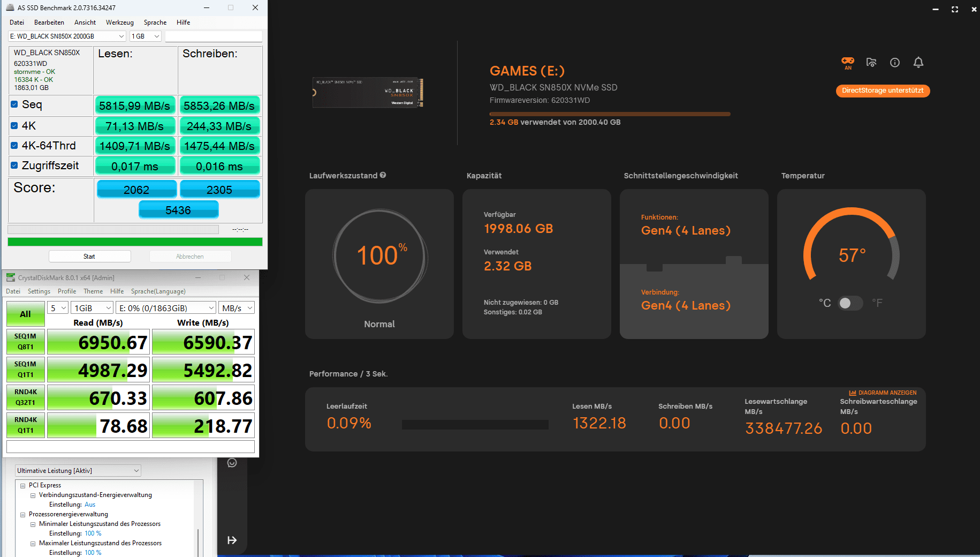Click the Leerlaufzeit performance bar
980x557 pixels.
475,425
